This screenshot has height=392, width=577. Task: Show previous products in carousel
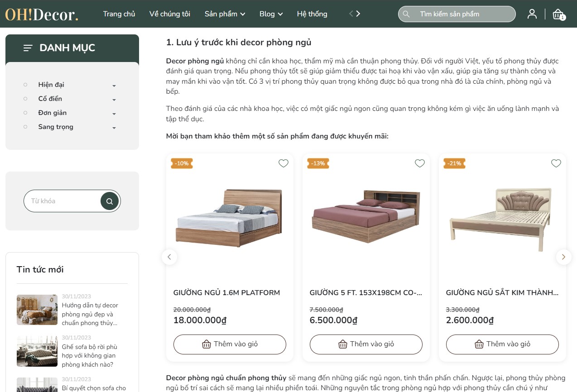[x=169, y=257]
